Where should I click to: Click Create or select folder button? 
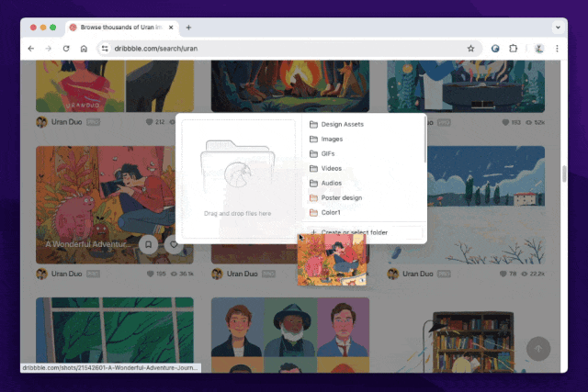364,232
